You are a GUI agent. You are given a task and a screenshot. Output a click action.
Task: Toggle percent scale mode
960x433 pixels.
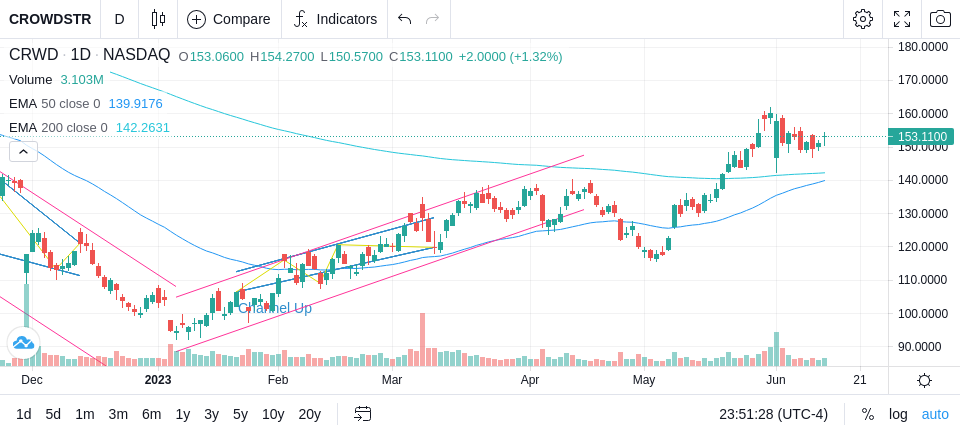[x=868, y=415]
